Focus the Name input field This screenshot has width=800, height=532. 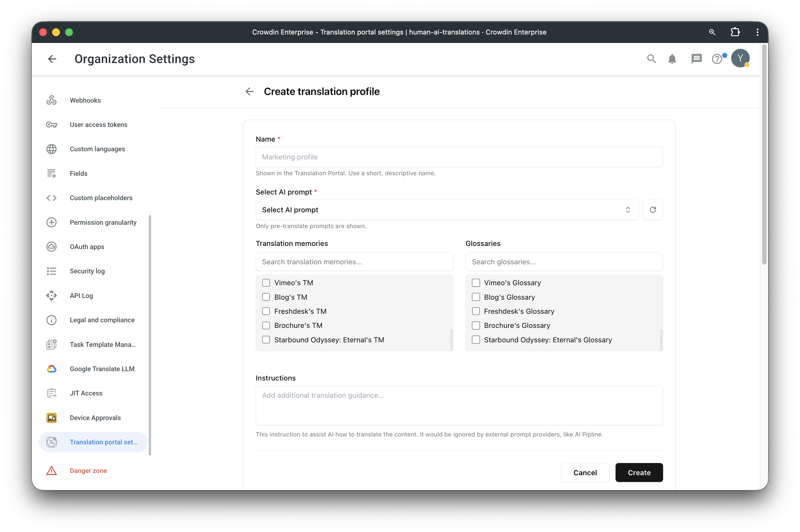459,157
